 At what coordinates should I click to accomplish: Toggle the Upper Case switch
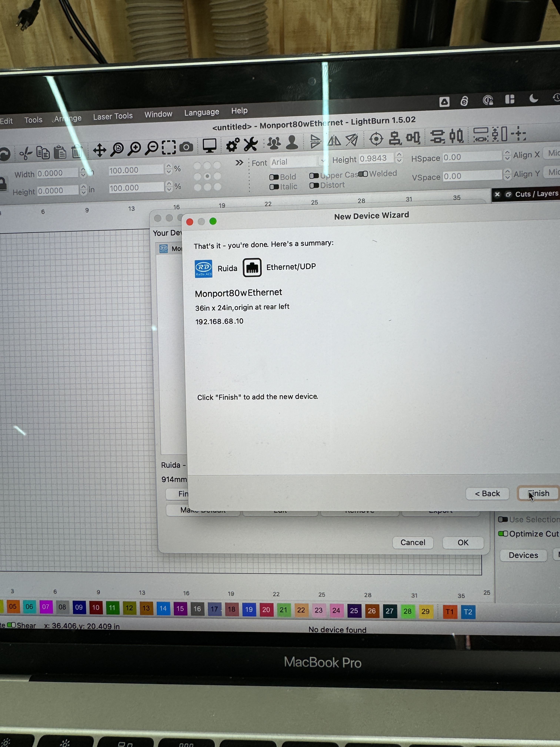point(314,176)
